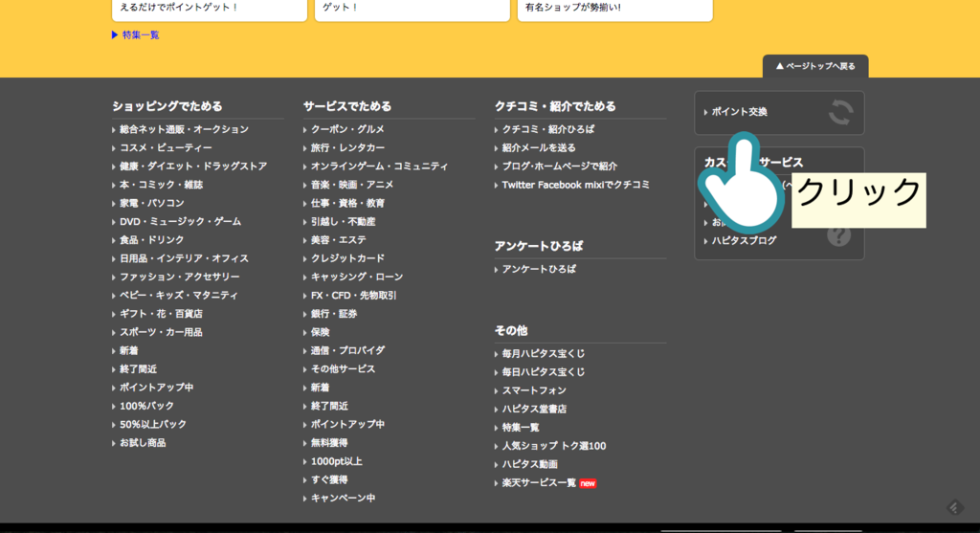
Task: Open 美容・エステ link
Action: point(338,240)
